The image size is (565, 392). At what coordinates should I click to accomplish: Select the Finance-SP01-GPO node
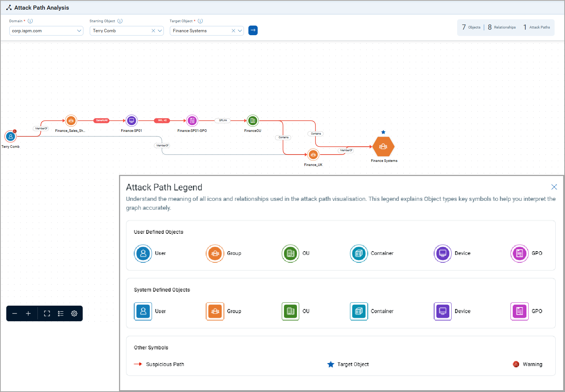[192, 120]
